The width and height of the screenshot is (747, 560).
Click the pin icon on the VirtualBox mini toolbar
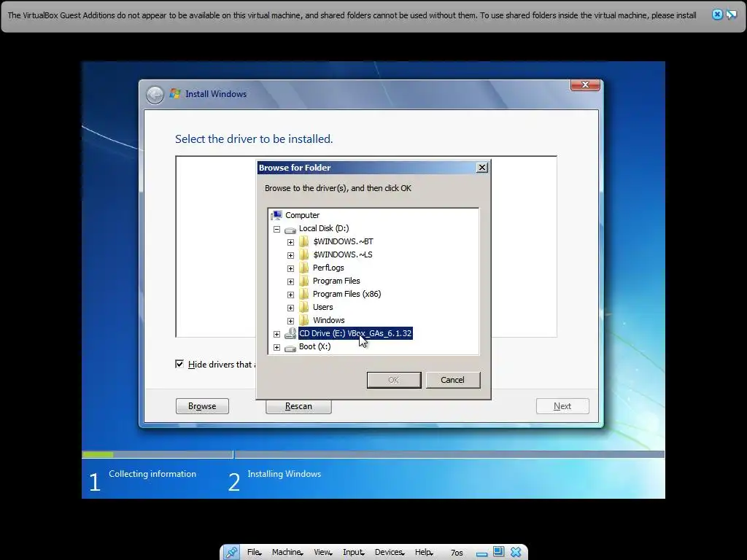[x=231, y=553]
